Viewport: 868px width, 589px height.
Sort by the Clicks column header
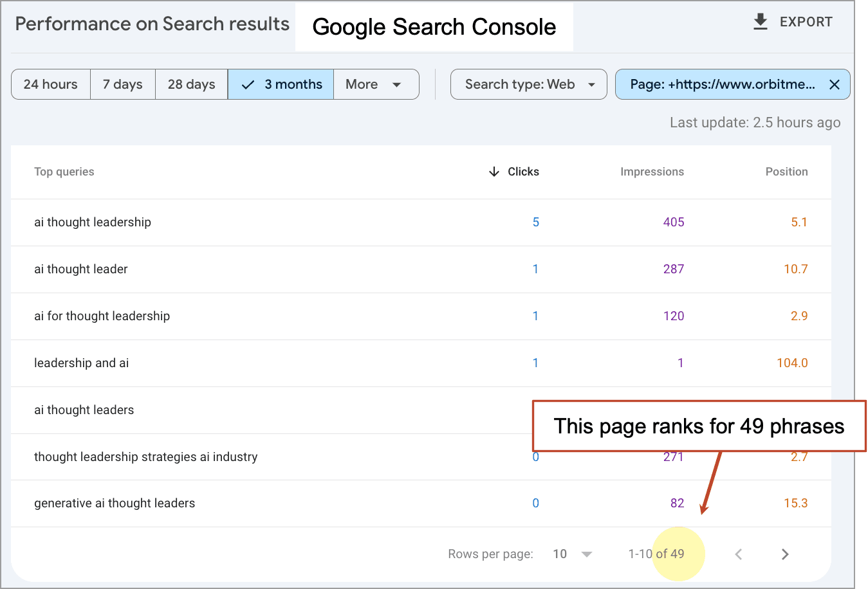523,172
